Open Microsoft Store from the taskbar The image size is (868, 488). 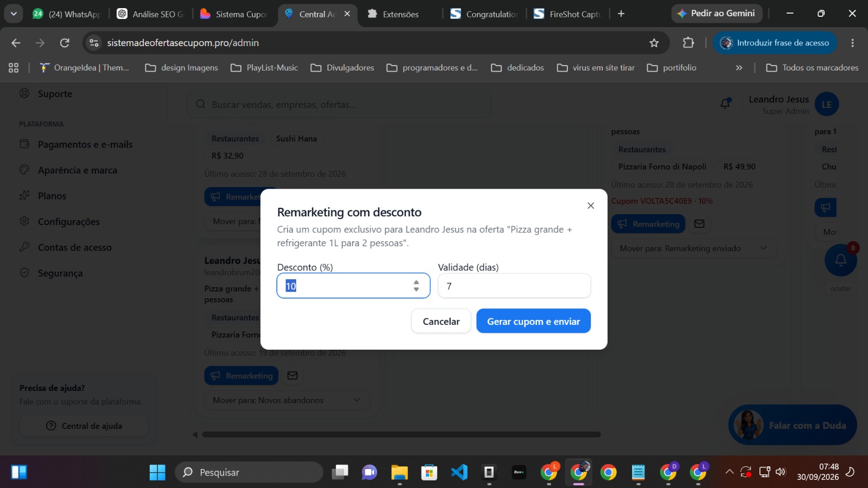point(429,472)
